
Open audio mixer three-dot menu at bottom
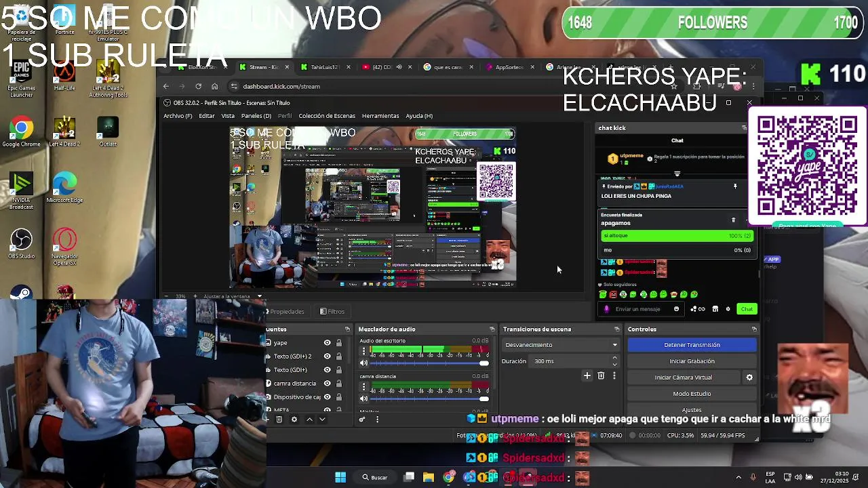377,420
